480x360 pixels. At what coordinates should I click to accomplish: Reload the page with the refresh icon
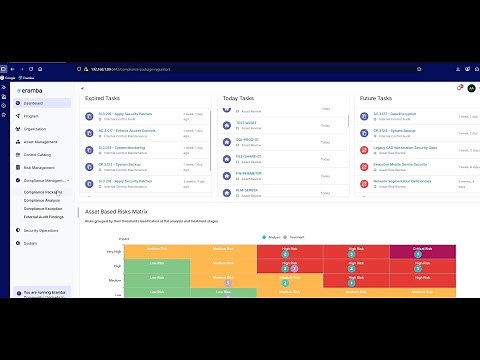tap(31, 69)
